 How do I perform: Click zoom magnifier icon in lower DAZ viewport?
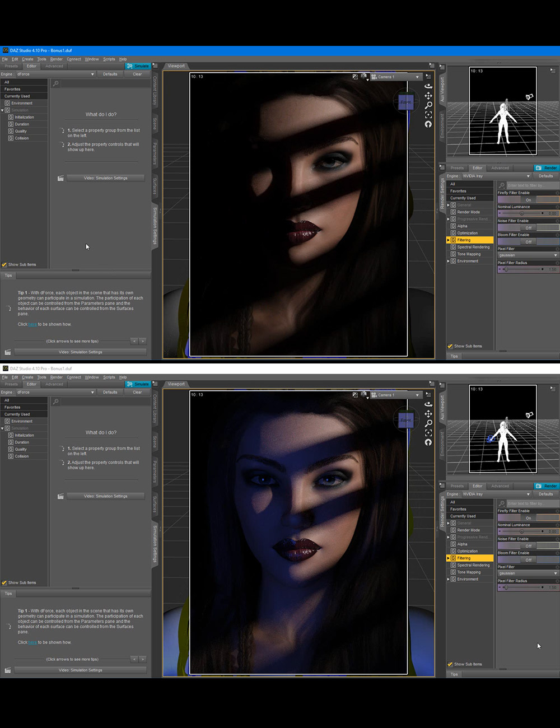coord(428,423)
